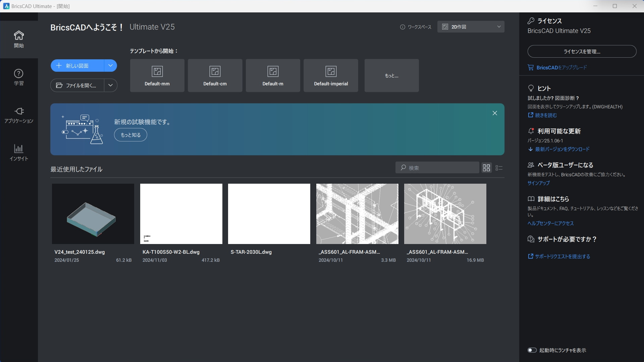Click 最新バージョンをダウンロード link
644x362 pixels.
click(562, 149)
